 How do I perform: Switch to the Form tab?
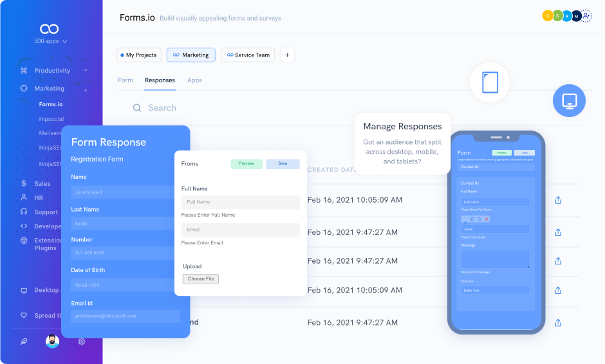(x=126, y=80)
